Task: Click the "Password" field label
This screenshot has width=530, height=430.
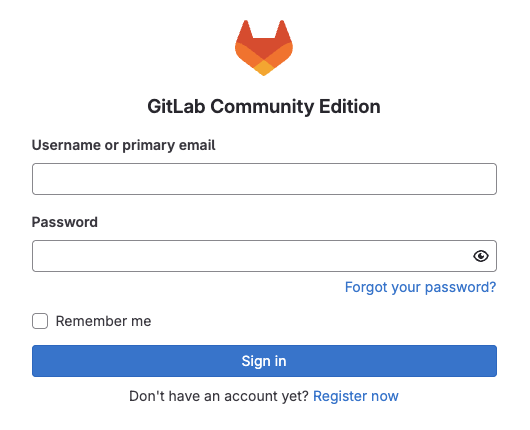Action: [65, 222]
